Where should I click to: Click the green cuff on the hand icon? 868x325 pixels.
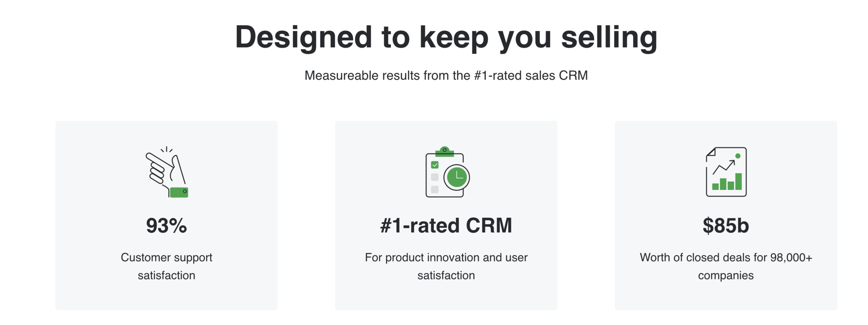click(179, 192)
